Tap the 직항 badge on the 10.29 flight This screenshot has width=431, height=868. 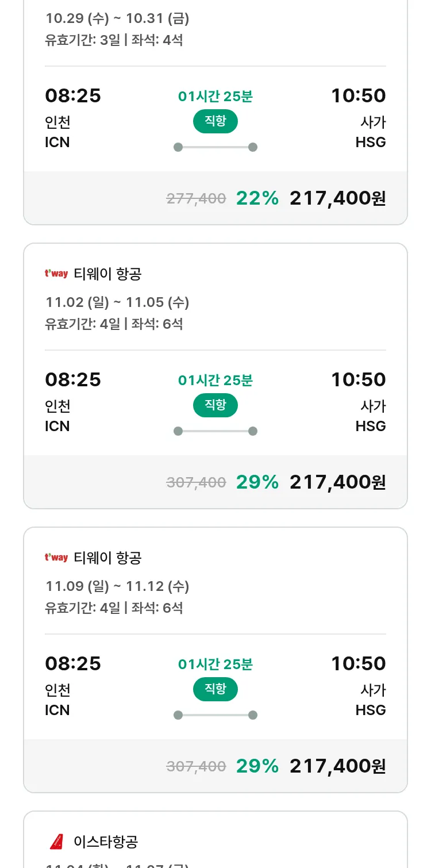click(215, 121)
